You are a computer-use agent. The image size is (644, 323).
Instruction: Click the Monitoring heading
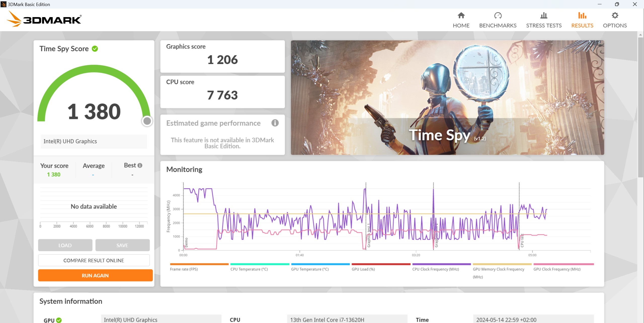[x=184, y=170]
